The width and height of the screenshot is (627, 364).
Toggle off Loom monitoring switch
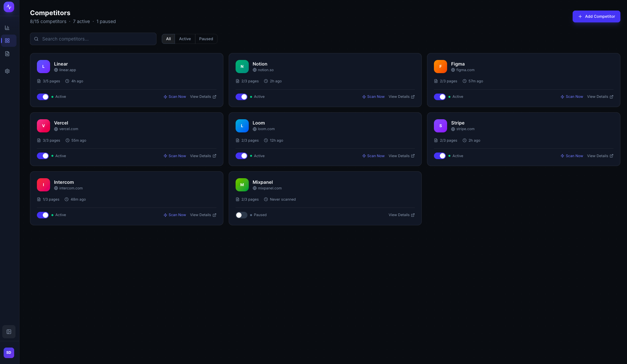pyautogui.click(x=242, y=156)
